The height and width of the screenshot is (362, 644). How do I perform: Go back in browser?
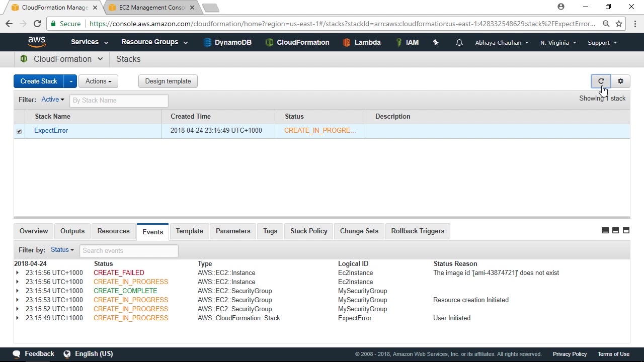[9, 24]
